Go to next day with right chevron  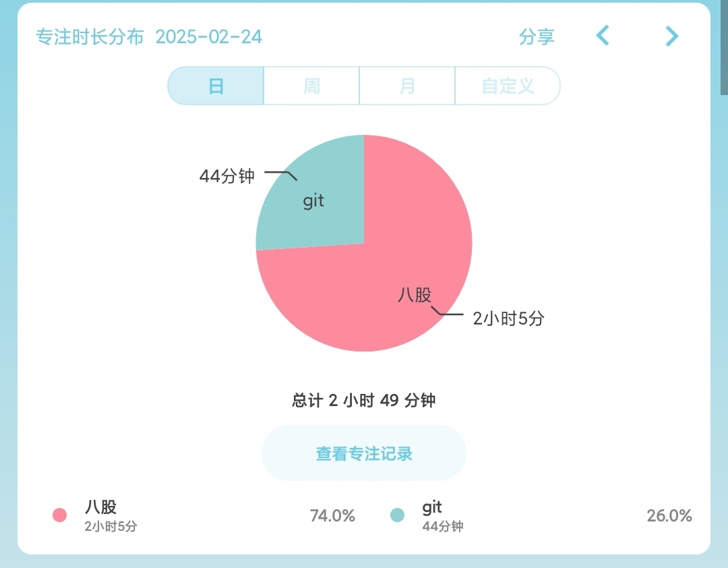coord(671,36)
